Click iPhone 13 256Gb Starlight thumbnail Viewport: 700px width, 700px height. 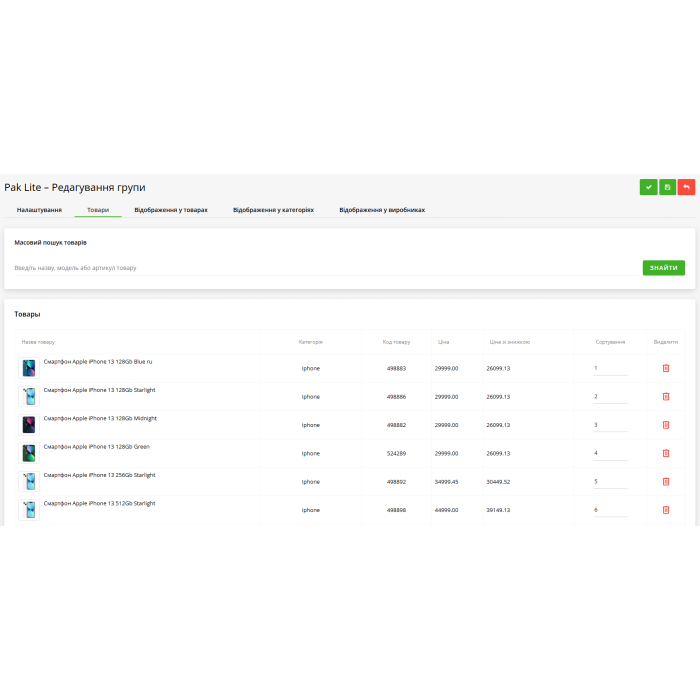pyautogui.click(x=29, y=482)
